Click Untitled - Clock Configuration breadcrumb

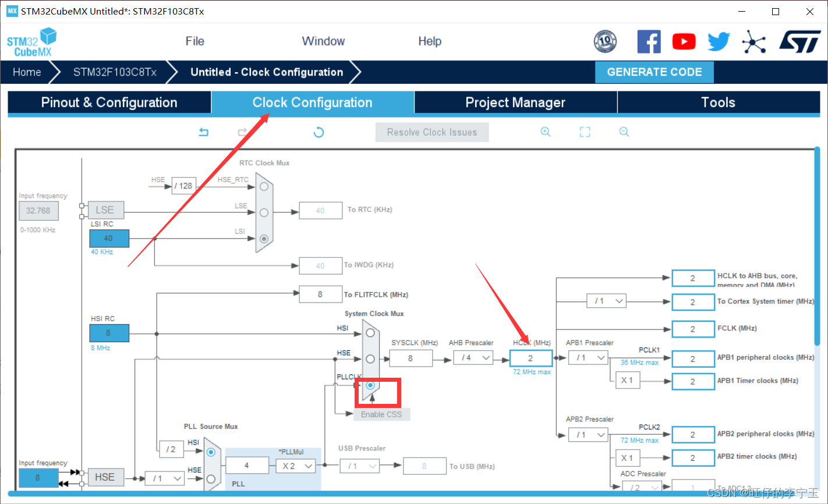267,72
